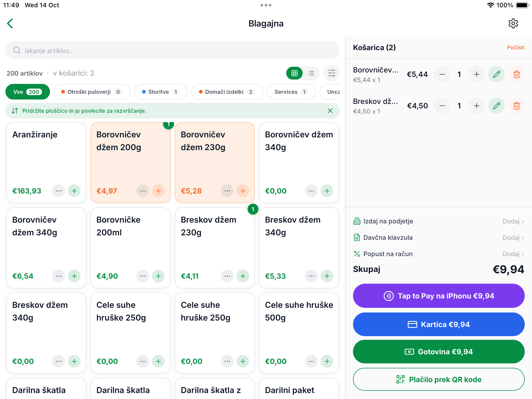Add Breskov džem 230g to cart
The image size is (532, 399).
243,276
